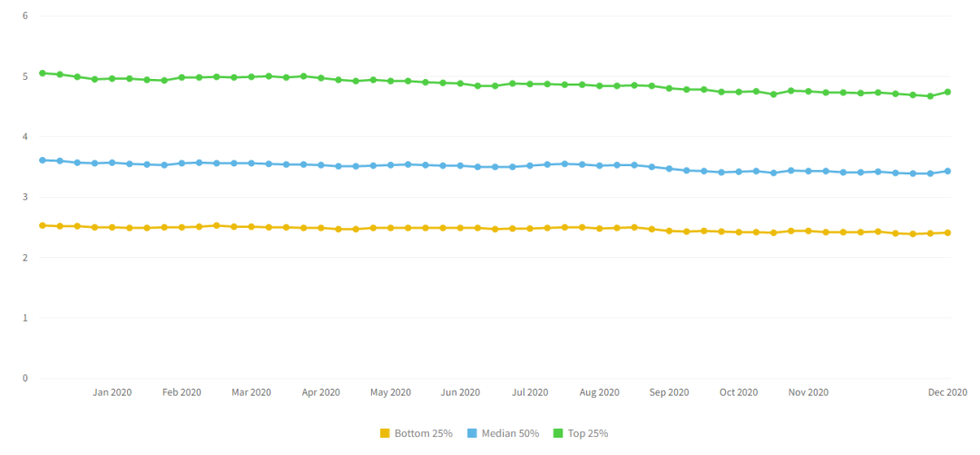Screen dimensions: 980x455
Task: Select the rightmost green Top 25% data point
Action: (x=947, y=92)
